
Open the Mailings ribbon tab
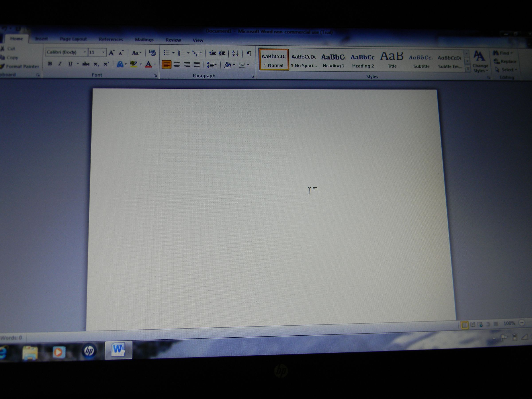pos(145,39)
